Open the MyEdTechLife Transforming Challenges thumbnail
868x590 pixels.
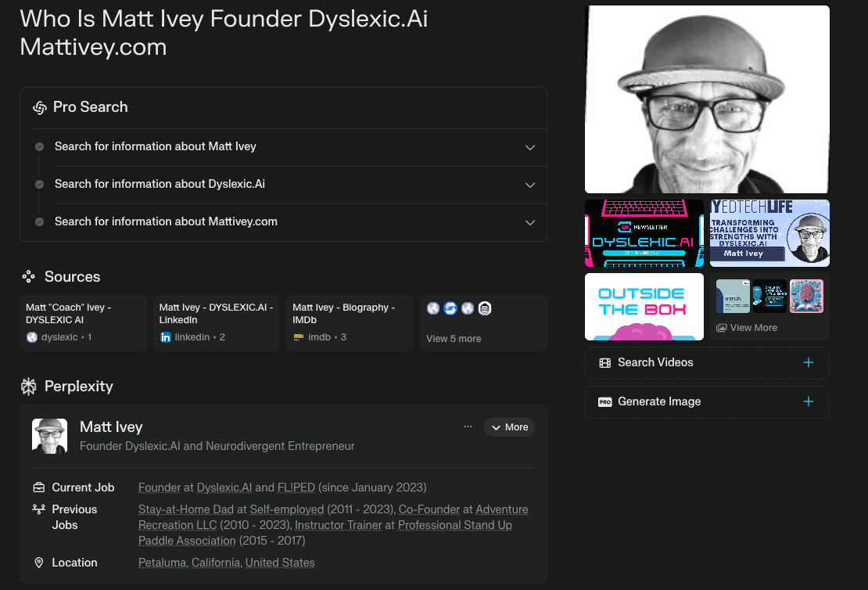tap(769, 232)
